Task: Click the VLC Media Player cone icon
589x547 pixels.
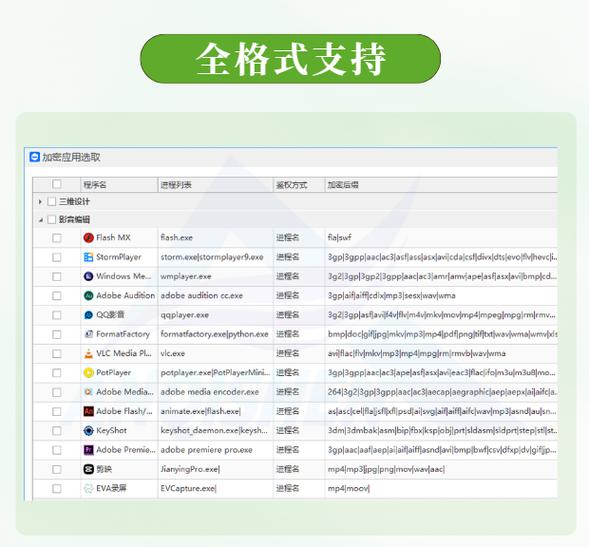Action: point(88,354)
